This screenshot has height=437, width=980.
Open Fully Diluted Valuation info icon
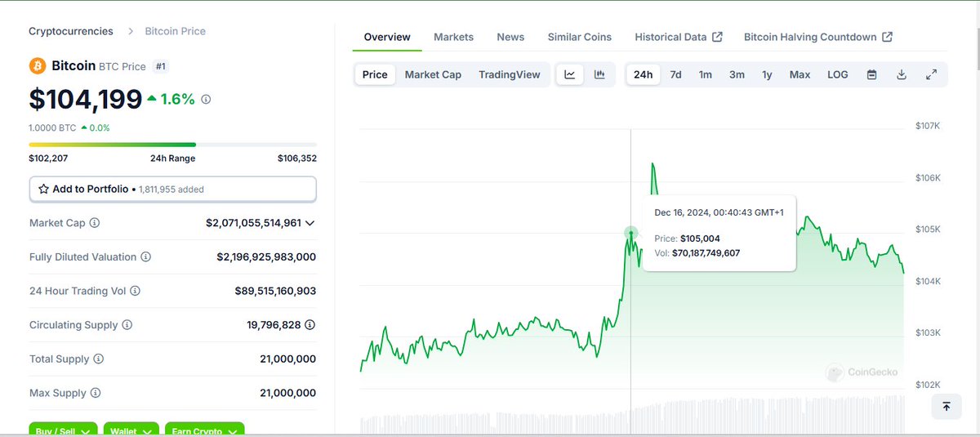[145, 256]
